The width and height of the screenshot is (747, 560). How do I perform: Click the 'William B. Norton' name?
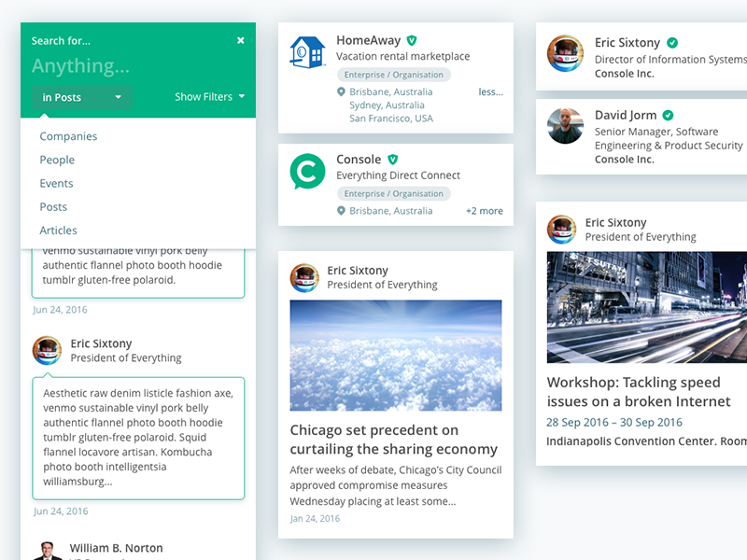tap(116, 548)
